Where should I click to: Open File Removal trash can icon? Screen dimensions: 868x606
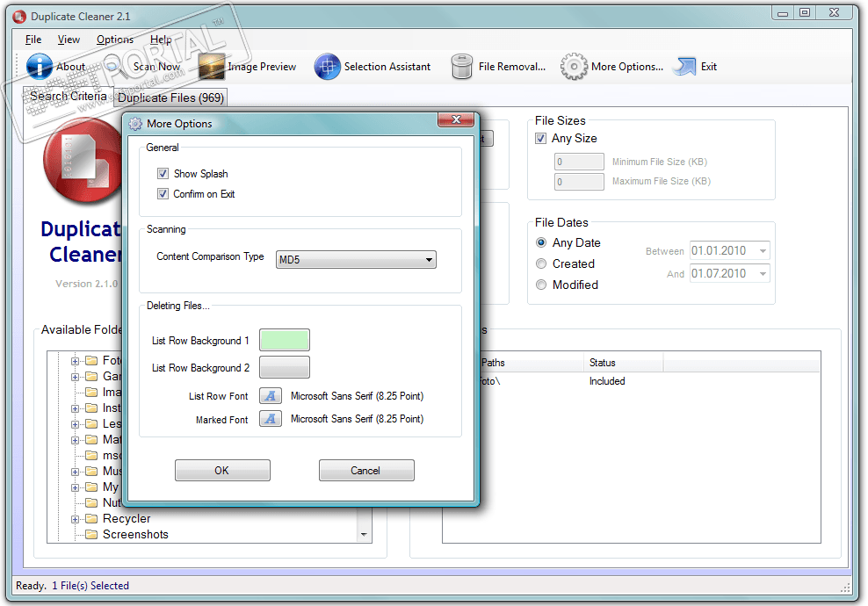coord(462,67)
